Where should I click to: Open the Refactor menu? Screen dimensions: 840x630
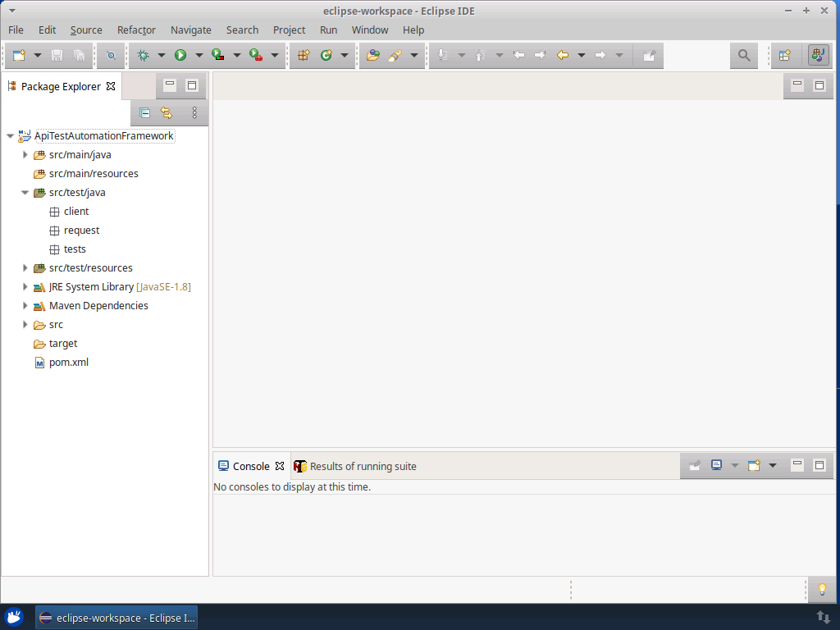(x=137, y=30)
